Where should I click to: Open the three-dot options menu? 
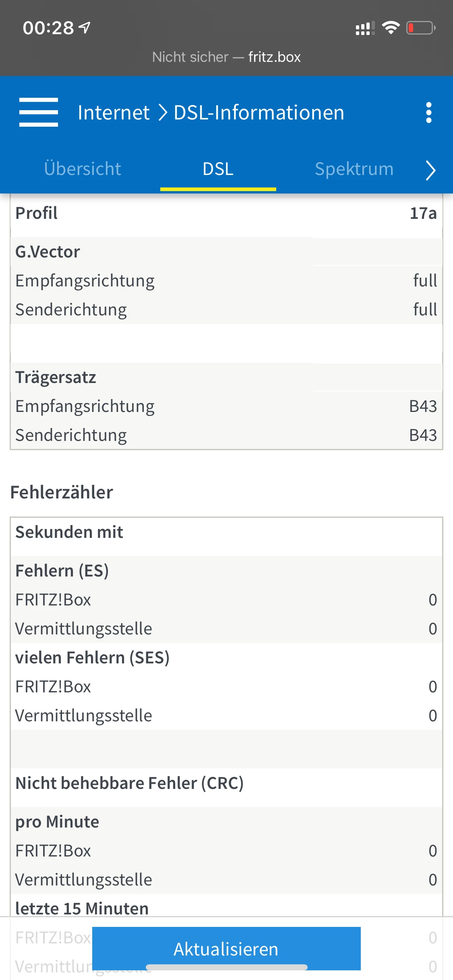(429, 112)
